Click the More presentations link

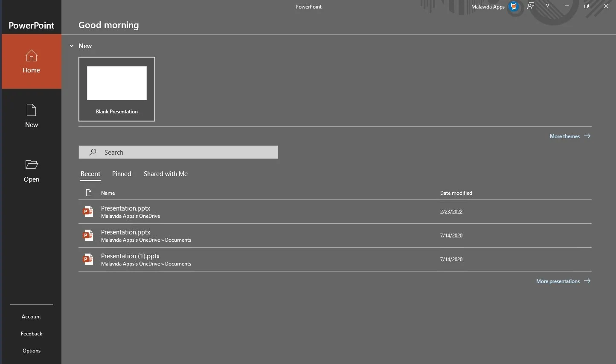click(558, 281)
